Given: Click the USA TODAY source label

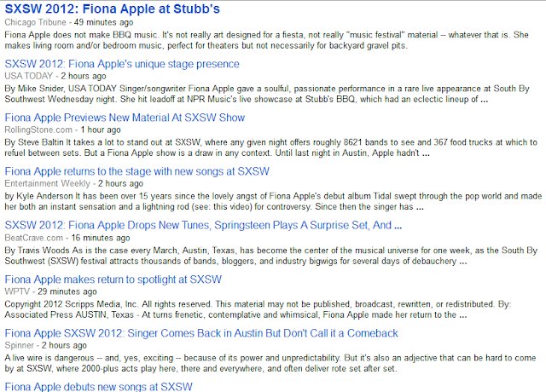Looking at the screenshot, I should pyautogui.click(x=28, y=76).
